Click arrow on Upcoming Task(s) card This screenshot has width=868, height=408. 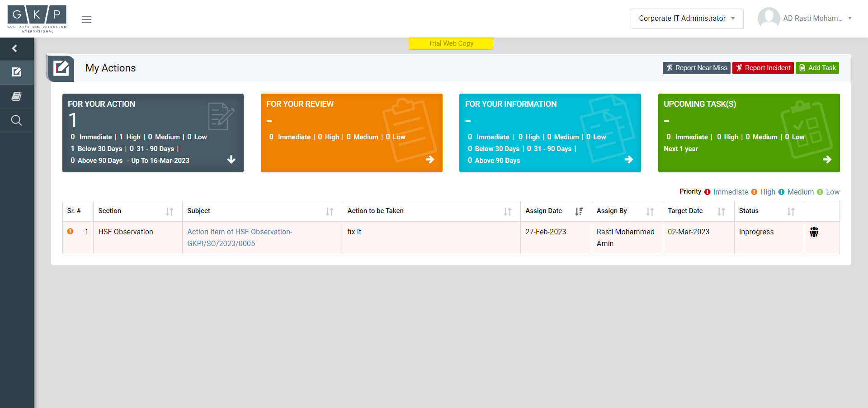click(827, 160)
